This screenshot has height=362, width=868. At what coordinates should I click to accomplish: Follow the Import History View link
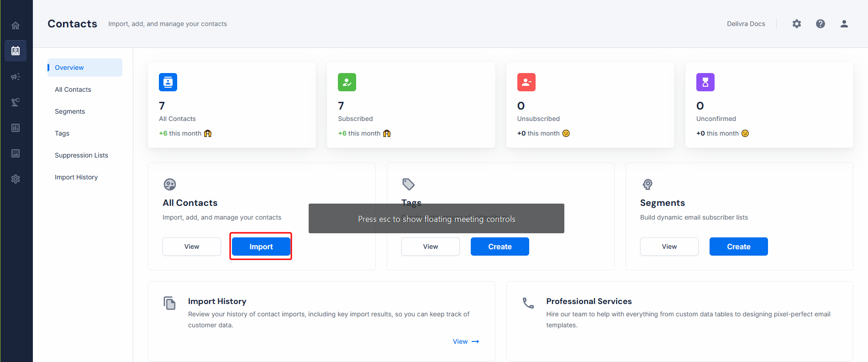coord(466,341)
